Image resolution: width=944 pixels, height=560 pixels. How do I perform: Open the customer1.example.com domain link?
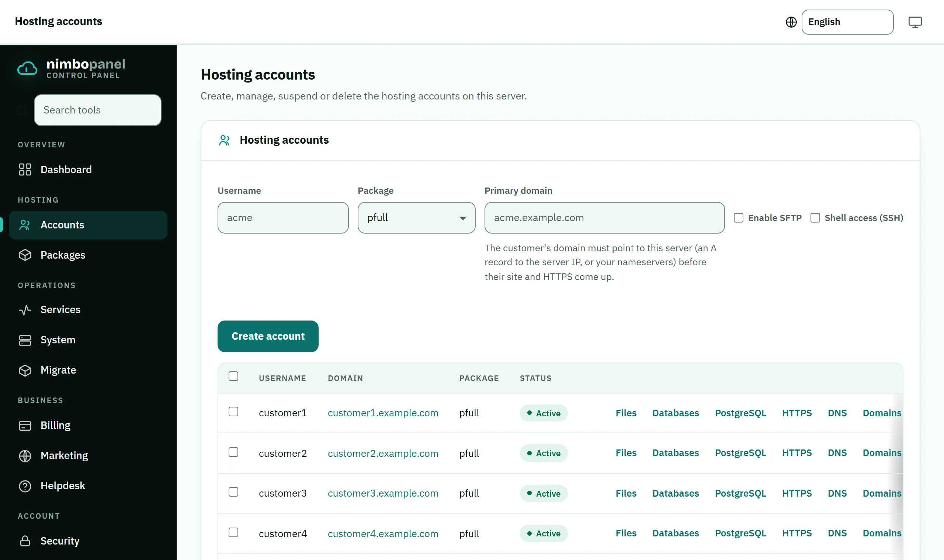(x=383, y=413)
